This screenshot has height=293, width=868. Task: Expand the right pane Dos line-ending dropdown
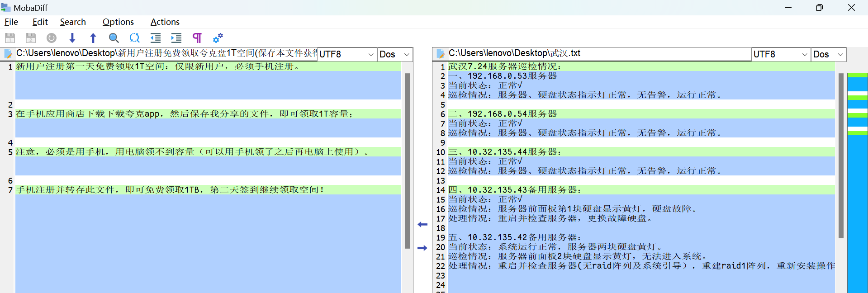click(840, 54)
